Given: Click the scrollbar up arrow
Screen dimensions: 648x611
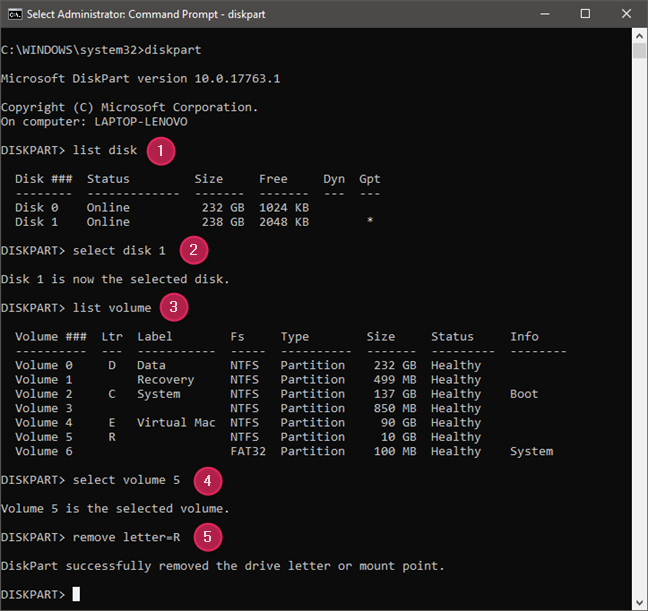Looking at the screenshot, I should [639, 37].
